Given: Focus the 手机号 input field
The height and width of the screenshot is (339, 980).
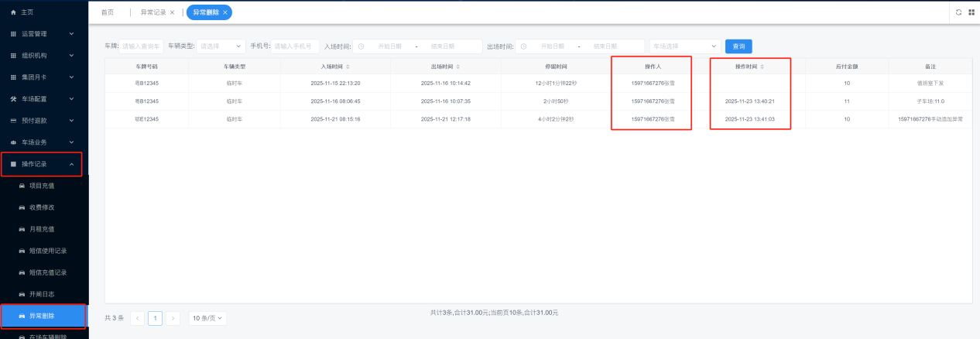Looking at the screenshot, I should (294, 46).
